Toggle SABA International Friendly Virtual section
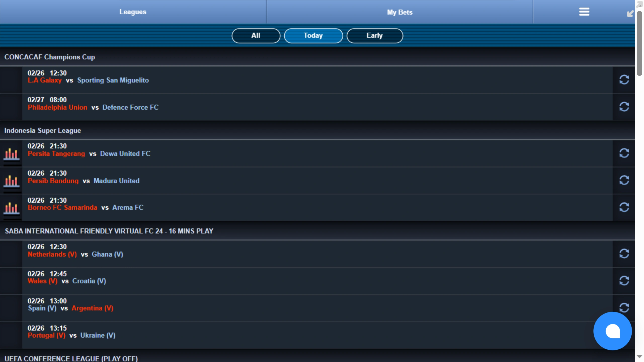Viewport: 644px width, 362px height. click(109, 231)
